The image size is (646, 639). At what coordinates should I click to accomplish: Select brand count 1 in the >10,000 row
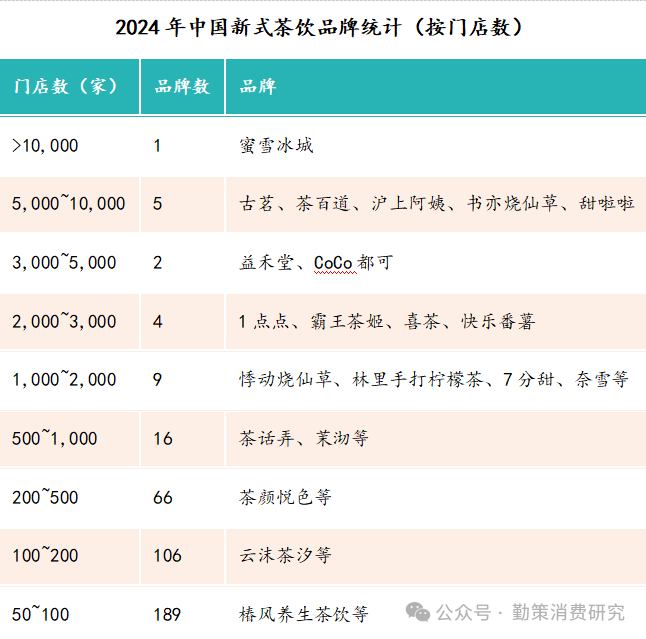pos(157,146)
